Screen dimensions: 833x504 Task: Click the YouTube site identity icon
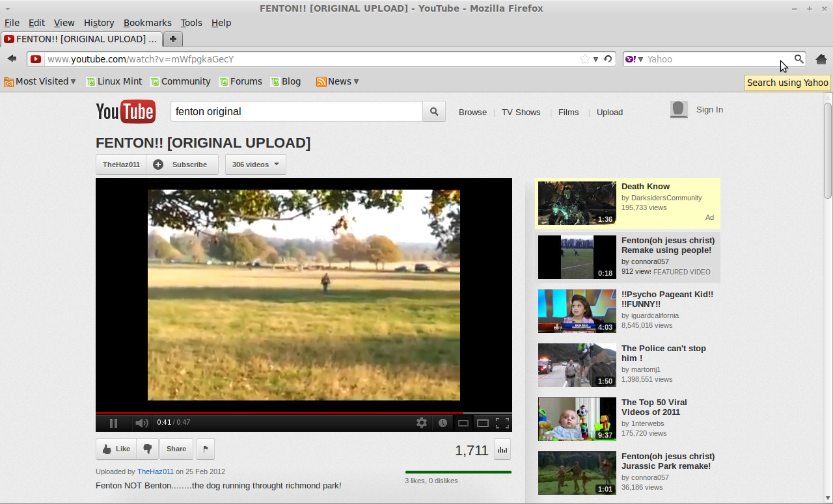pos(36,59)
